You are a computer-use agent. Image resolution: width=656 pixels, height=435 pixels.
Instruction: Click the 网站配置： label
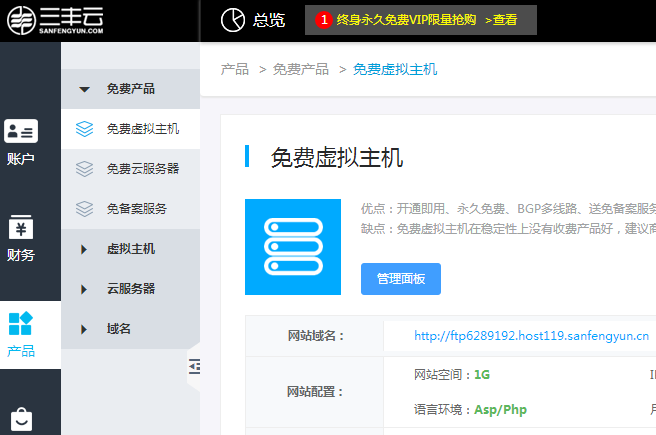tap(315, 392)
